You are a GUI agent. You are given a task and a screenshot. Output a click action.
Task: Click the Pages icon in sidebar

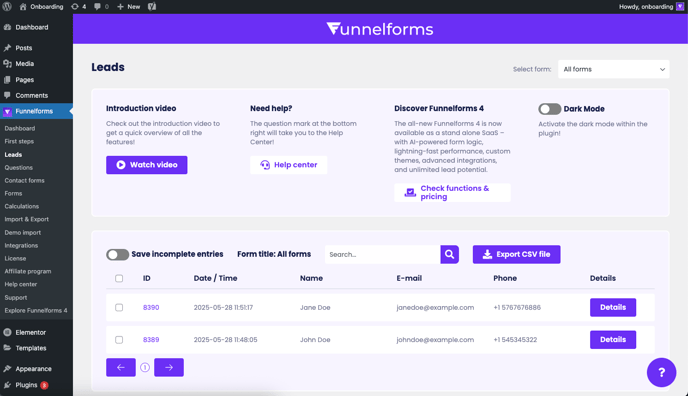7,80
